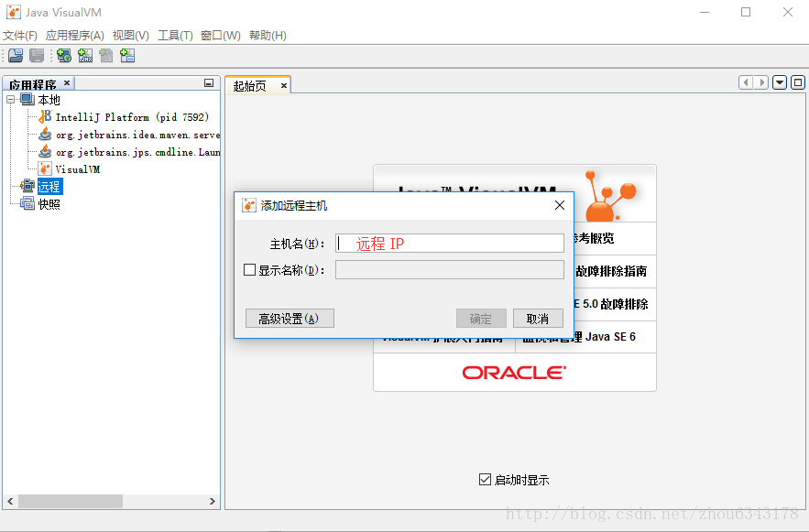Click the 高级设置(A) button
This screenshot has width=809, height=532.
click(290, 319)
